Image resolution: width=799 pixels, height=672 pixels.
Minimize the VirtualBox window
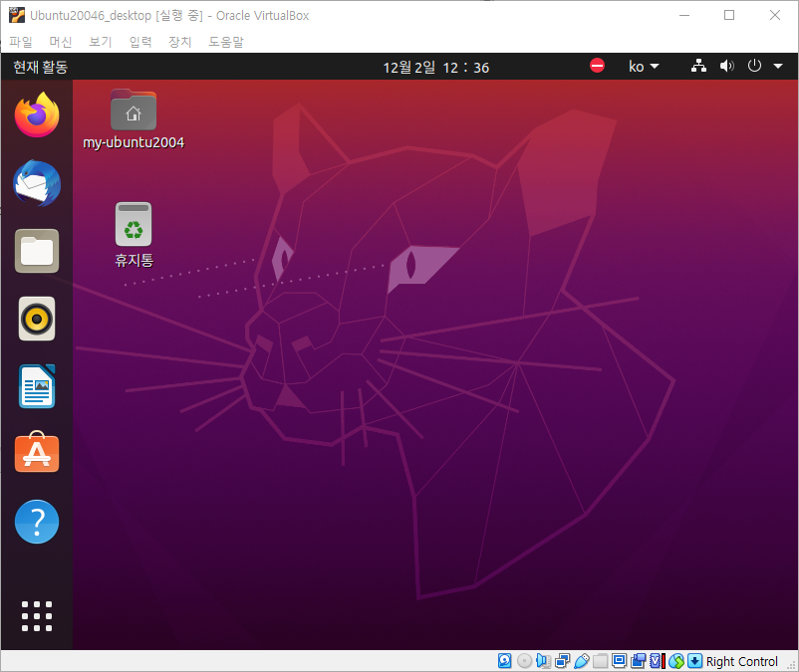pos(684,15)
